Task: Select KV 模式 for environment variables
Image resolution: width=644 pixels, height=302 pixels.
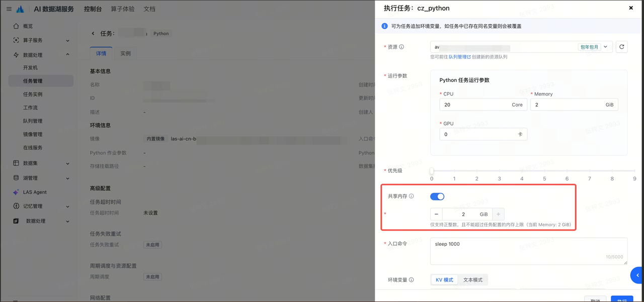Action: (444, 280)
